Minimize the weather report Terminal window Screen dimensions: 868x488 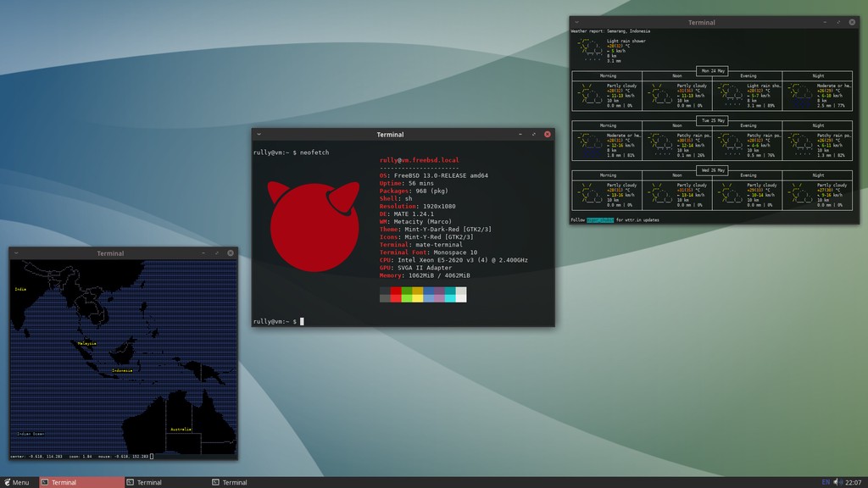(824, 22)
